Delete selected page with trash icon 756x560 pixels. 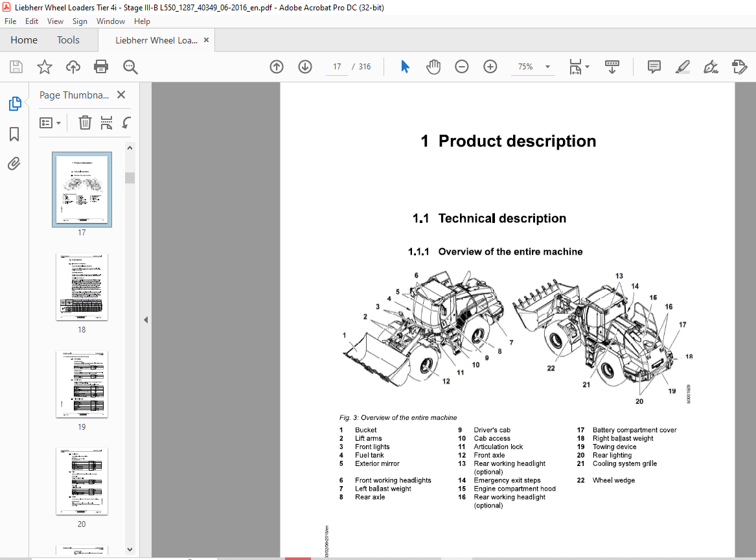click(x=85, y=122)
